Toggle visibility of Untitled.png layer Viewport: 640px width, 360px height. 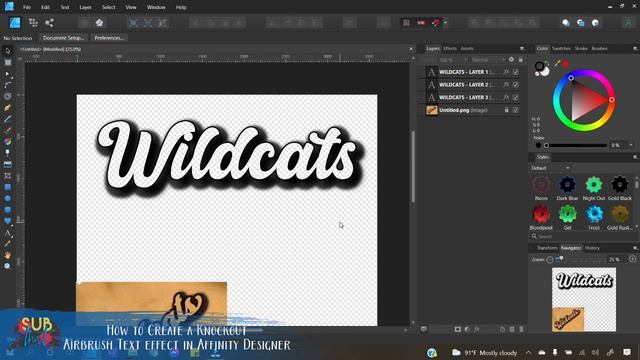tap(516, 110)
